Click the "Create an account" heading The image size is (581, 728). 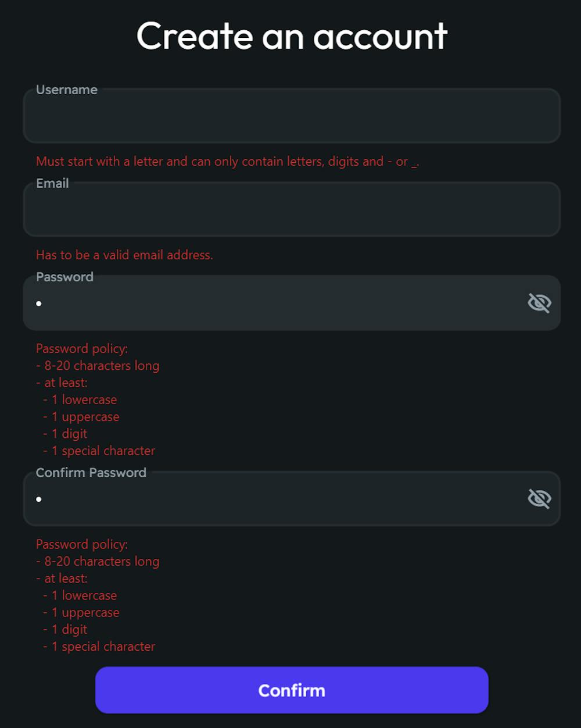tap(292, 36)
